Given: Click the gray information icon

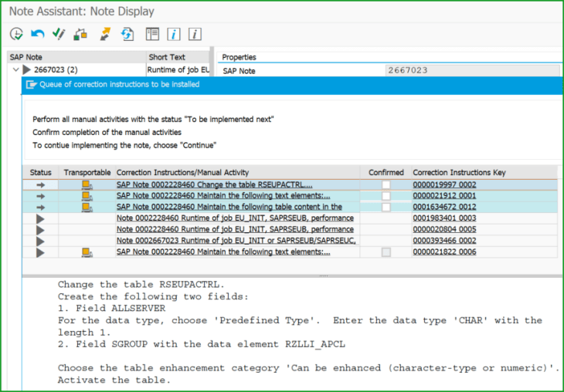Looking at the screenshot, I should [x=195, y=34].
